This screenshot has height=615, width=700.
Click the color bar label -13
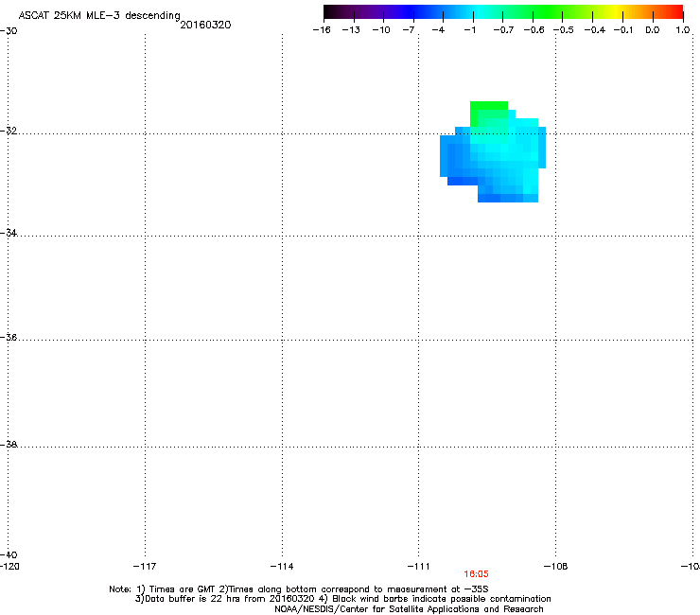tap(351, 30)
